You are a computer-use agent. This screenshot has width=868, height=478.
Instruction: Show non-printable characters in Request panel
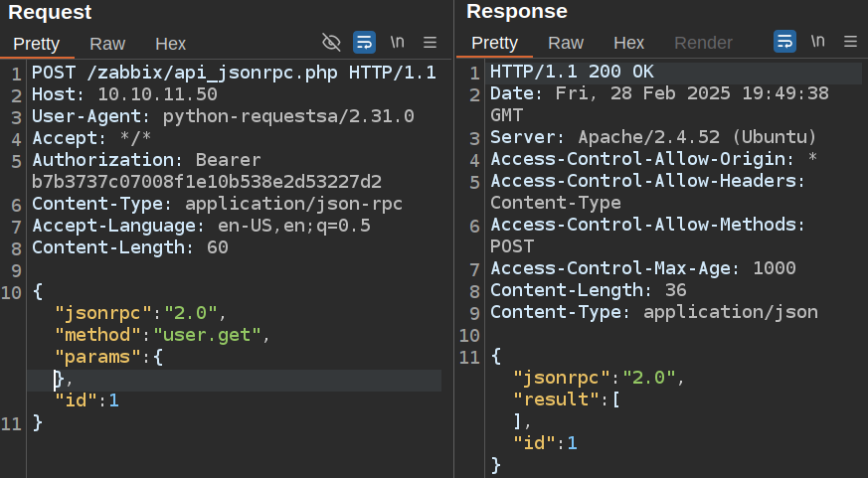398,42
